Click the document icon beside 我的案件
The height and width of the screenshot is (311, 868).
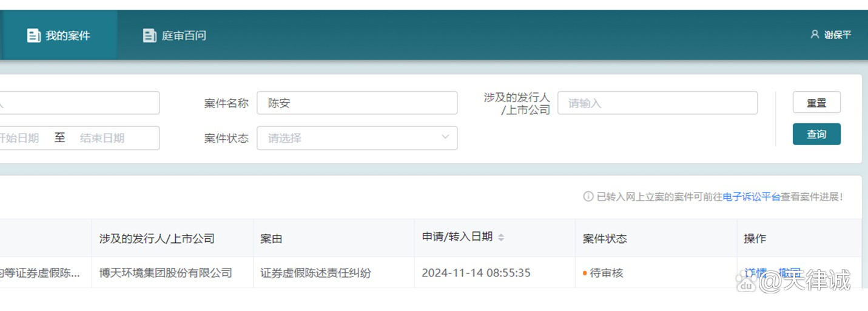(33, 36)
